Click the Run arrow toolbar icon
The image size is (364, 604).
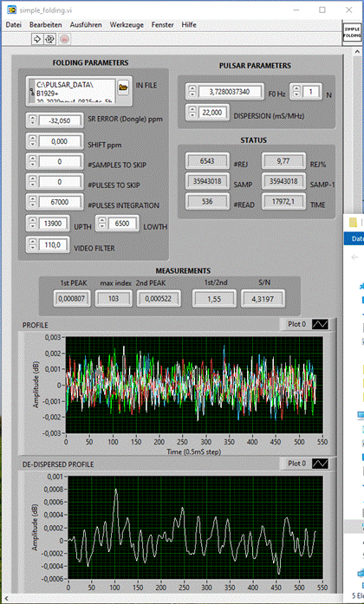point(37,39)
